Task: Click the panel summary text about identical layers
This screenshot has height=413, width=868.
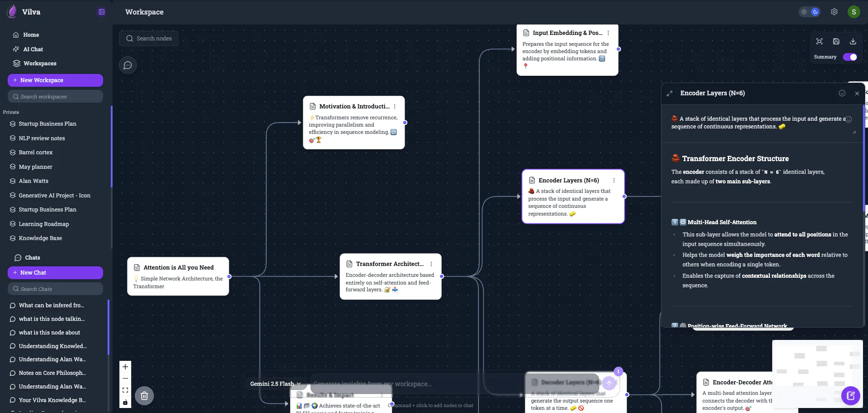Action: click(759, 123)
